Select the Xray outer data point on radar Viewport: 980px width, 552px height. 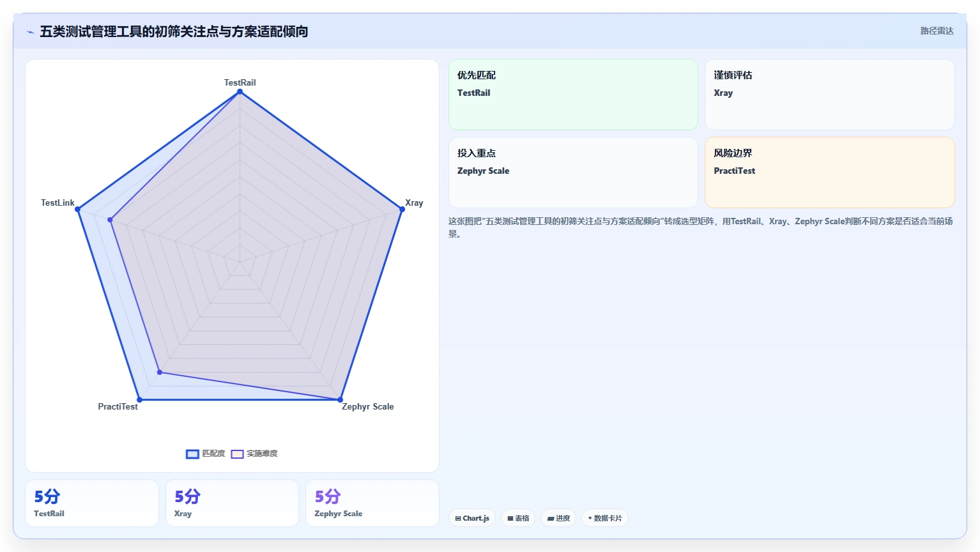click(x=402, y=209)
